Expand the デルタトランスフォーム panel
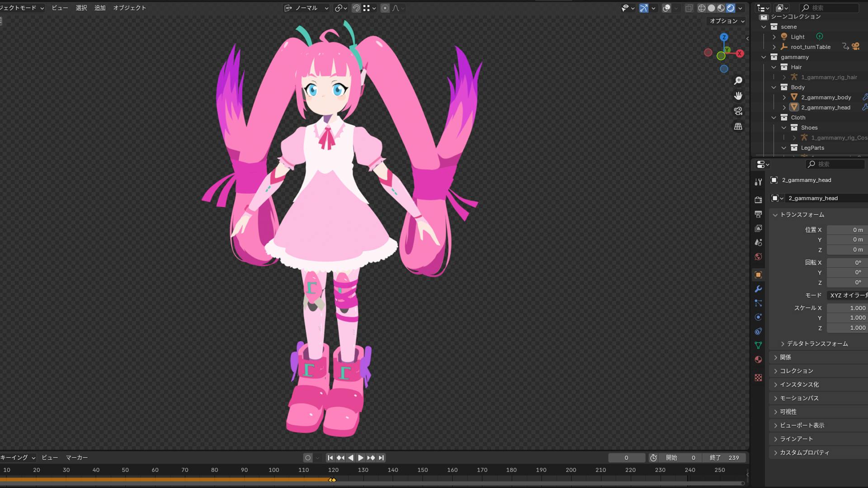This screenshot has height=488, width=868. 817,344
